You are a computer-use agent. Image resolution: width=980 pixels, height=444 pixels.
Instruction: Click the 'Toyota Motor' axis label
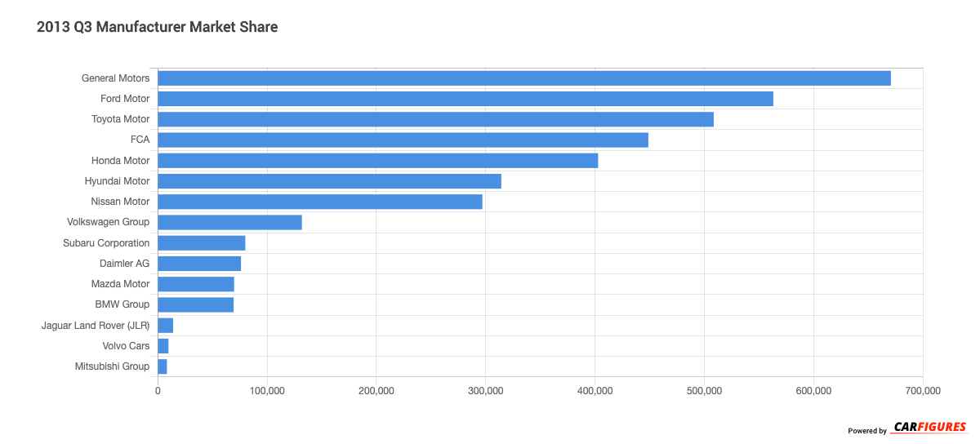(120, 119)
